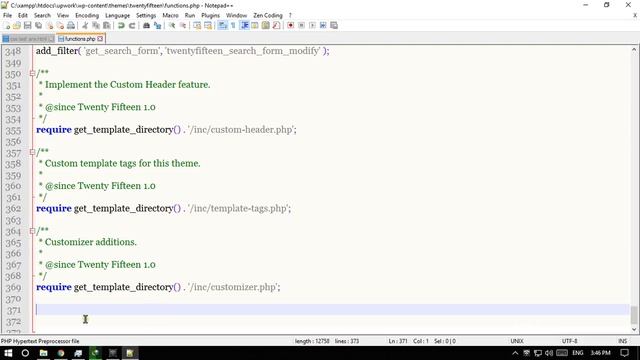The image size is (640, 360).
Task: Click the Copy toolbar icon
Action: 96,25
